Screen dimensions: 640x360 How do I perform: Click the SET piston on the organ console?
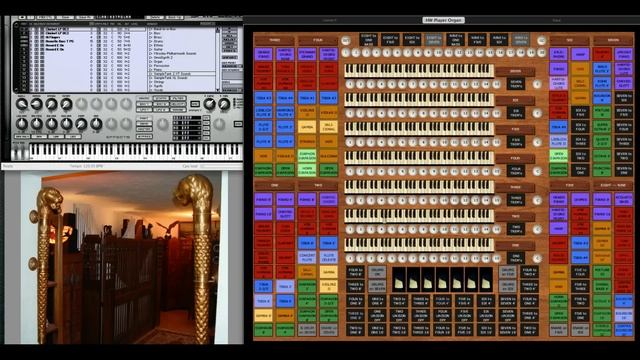point(346,40)
